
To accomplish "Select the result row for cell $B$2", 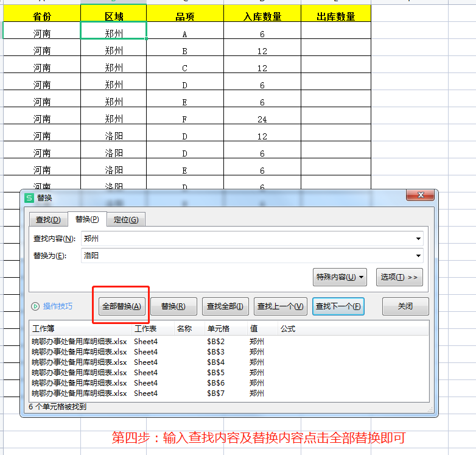I will tap(229, 342).
